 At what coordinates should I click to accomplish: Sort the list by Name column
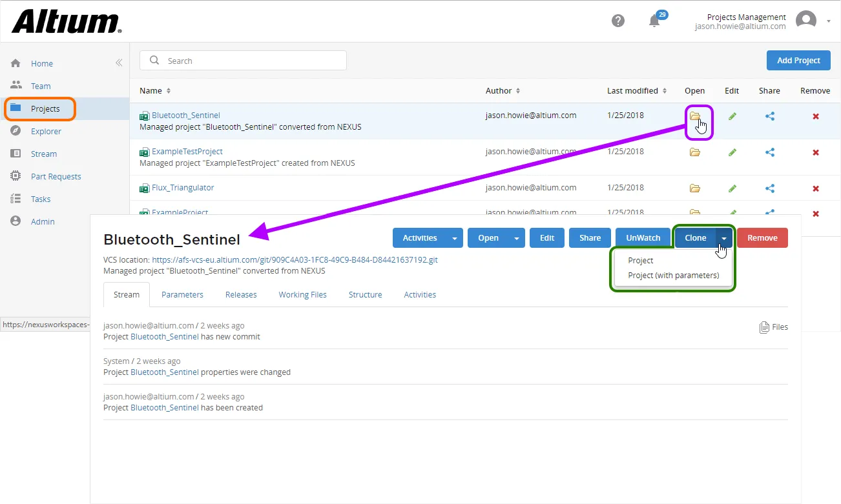[156, 91]
